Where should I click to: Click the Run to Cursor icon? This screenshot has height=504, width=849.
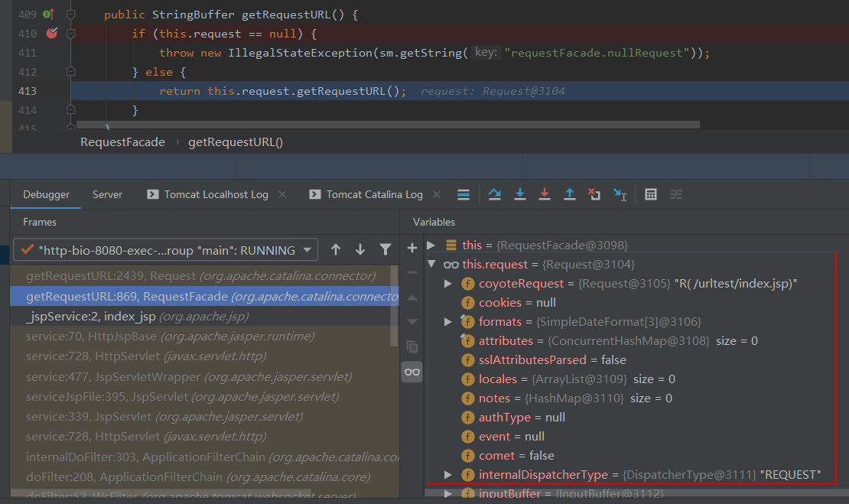tap(620, 194)
